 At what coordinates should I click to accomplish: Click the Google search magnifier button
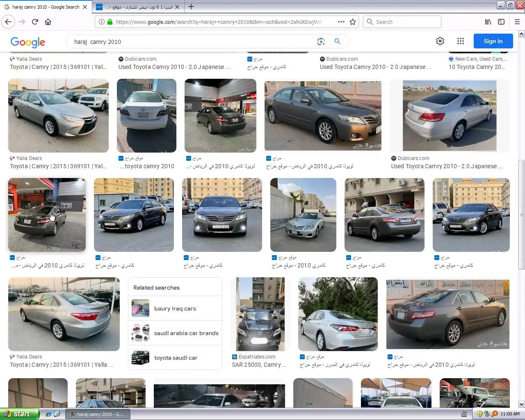point(337,41)
